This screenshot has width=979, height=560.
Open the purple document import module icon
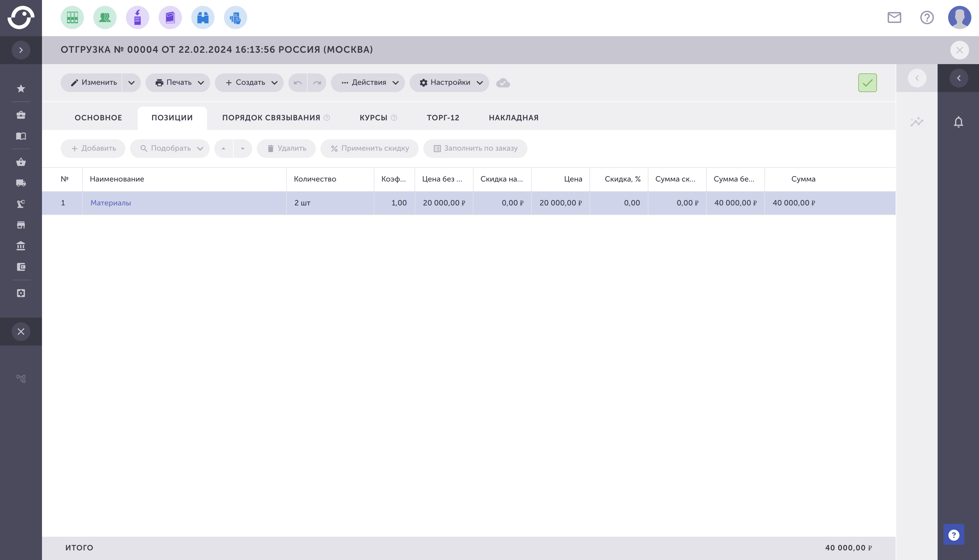tap(137, 18)
